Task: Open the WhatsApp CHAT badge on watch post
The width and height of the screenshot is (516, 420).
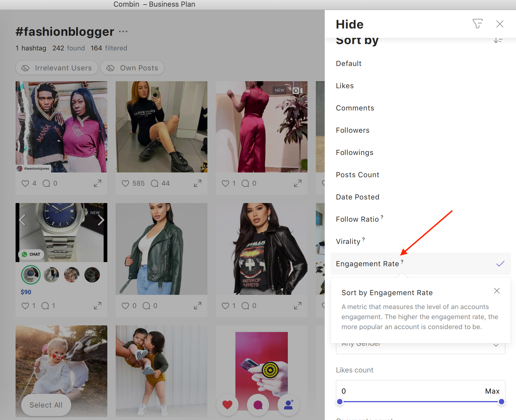Action: point(31,254)
